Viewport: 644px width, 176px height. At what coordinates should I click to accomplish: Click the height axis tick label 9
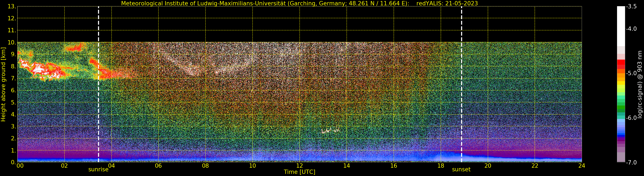click(x=13, y=54)
